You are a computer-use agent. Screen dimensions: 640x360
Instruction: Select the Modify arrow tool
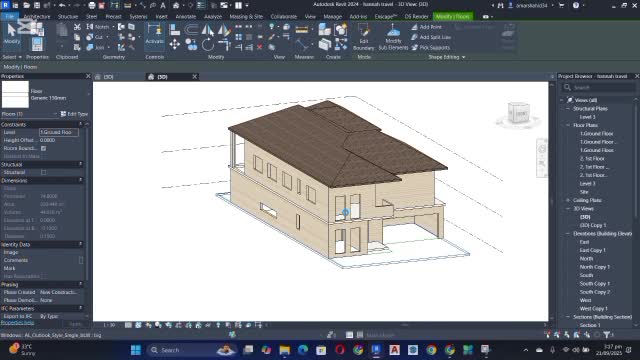(11, 33)
